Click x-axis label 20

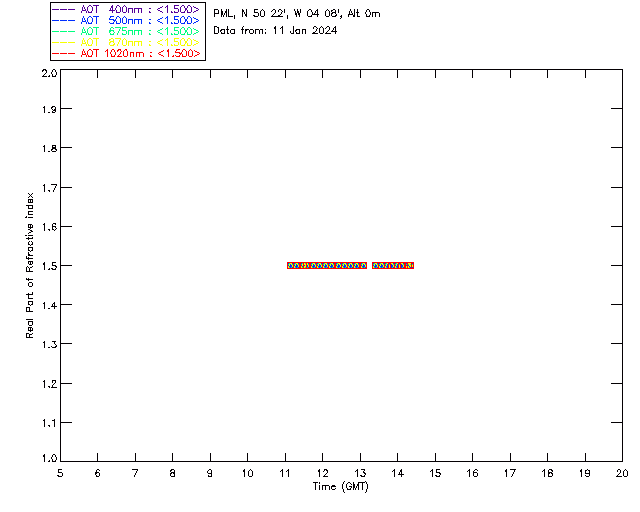coord(622,473)
